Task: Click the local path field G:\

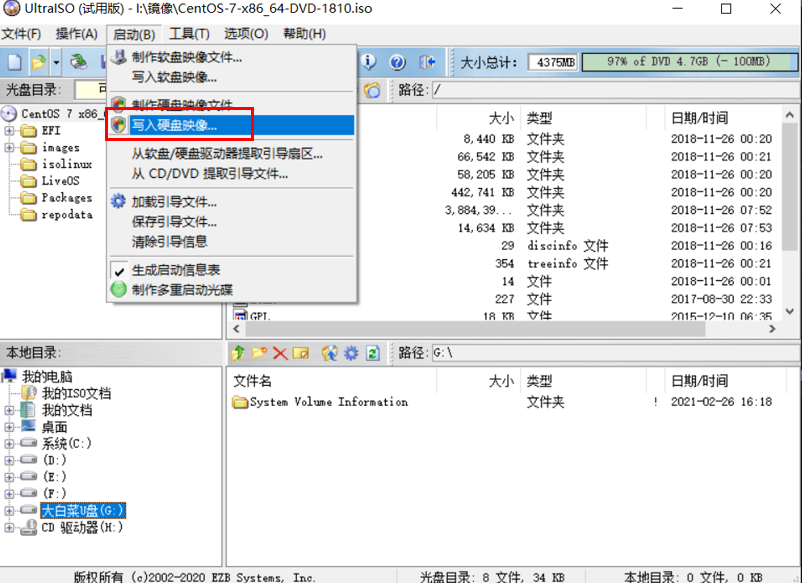Action: click(x=616, y=353)
